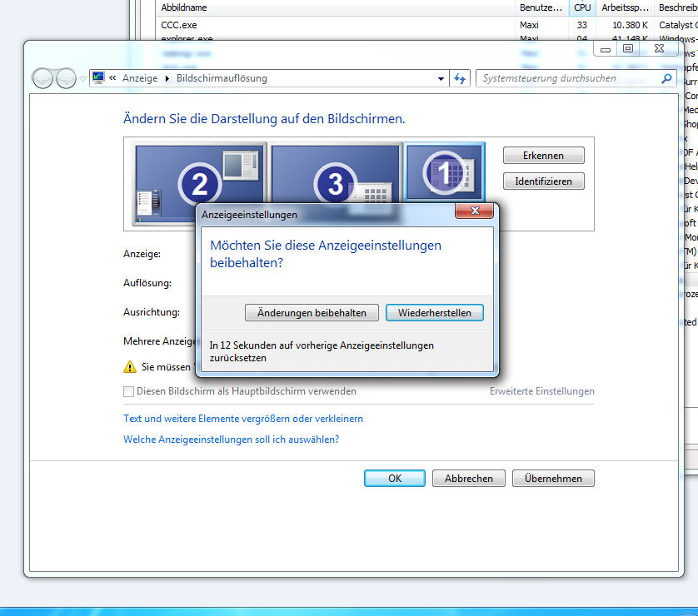Maximize the Bildschirmauflösung window
The width and height of the screenshot is (698, 616).
coord(628,49)
